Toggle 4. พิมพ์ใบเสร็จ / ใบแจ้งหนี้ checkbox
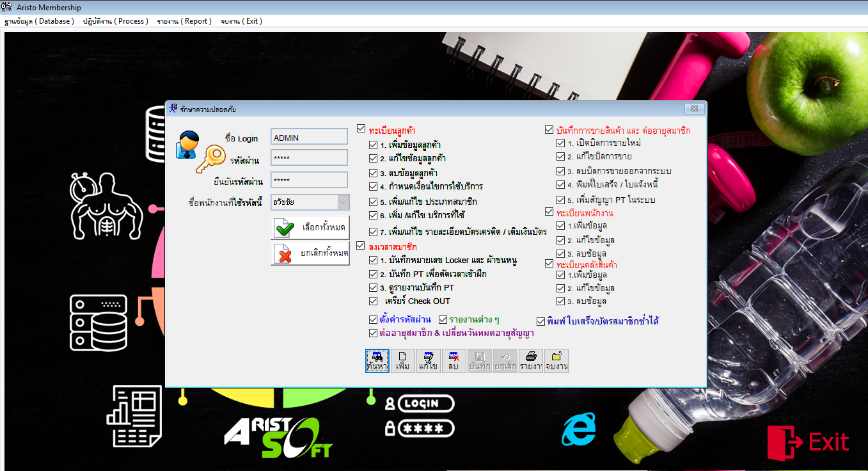 561,184
